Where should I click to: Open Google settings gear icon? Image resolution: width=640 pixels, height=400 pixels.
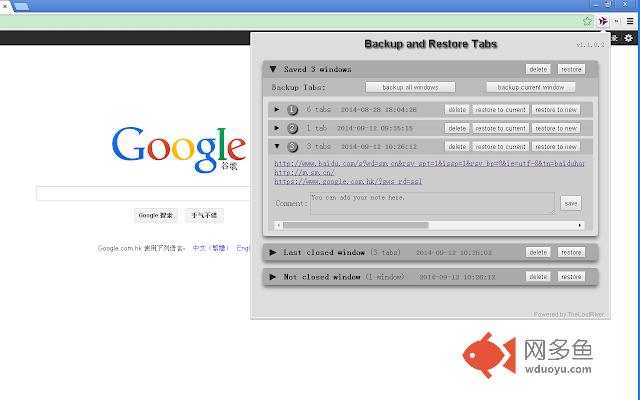(629, 38)
